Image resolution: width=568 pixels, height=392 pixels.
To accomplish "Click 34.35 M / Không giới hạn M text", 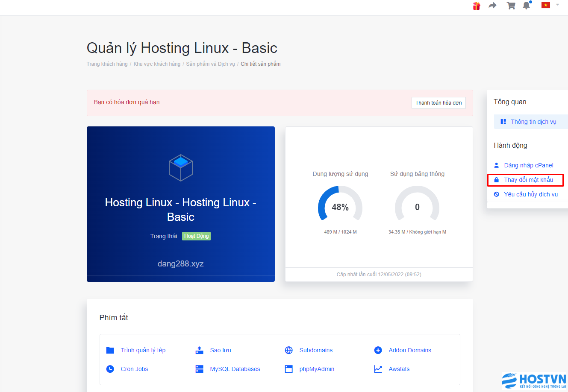I will tap(417, 232).
